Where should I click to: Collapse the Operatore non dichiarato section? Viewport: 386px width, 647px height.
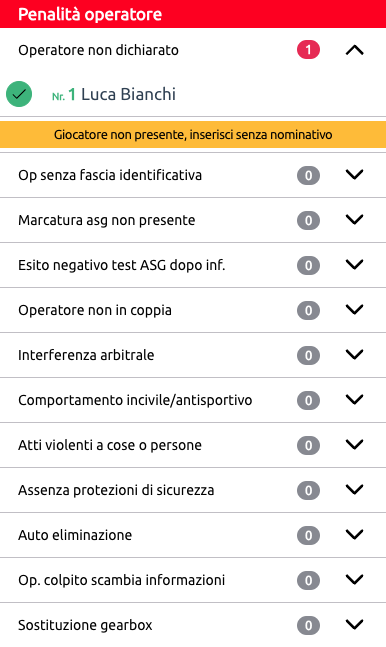click(354, 50)
